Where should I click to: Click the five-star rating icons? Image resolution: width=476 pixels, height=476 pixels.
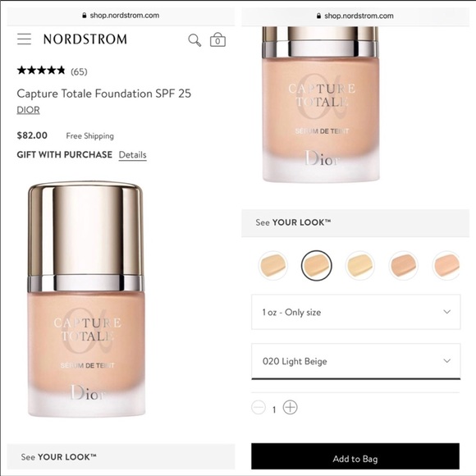coord(41,71)
